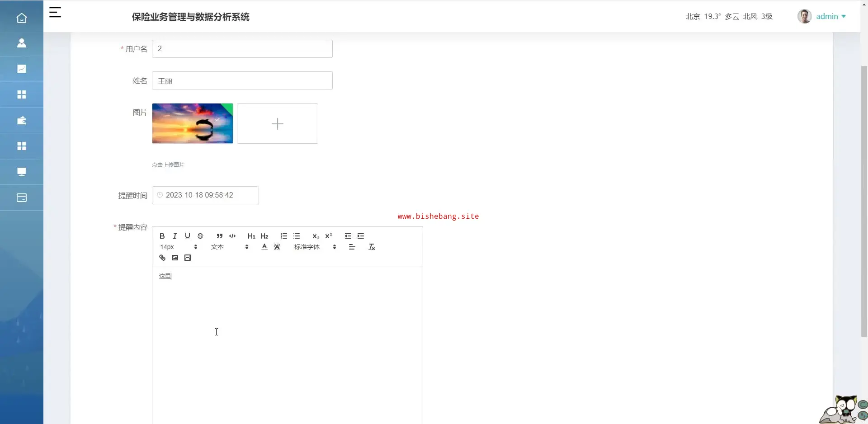Toggle code block formatting

pos(232,236)
